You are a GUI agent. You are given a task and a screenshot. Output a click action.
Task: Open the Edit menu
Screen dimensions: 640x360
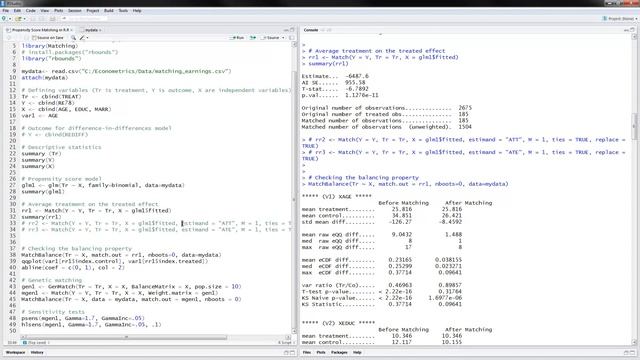point(17,11)
